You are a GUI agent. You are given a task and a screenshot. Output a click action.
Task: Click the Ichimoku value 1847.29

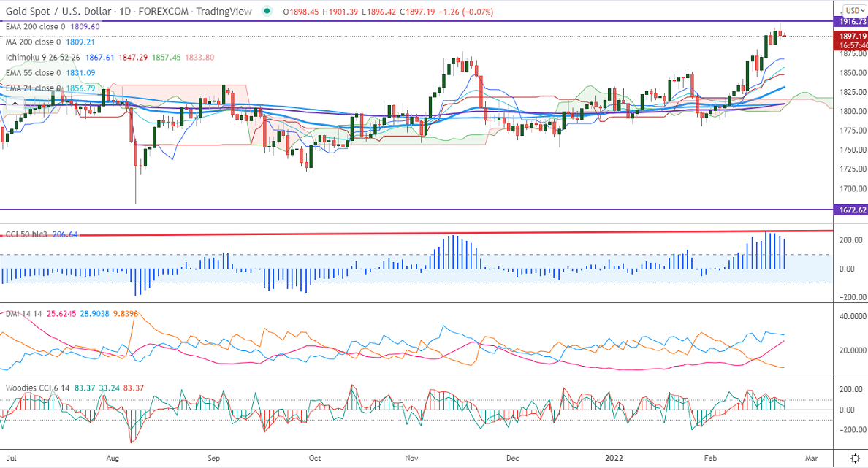coord(133,58)
